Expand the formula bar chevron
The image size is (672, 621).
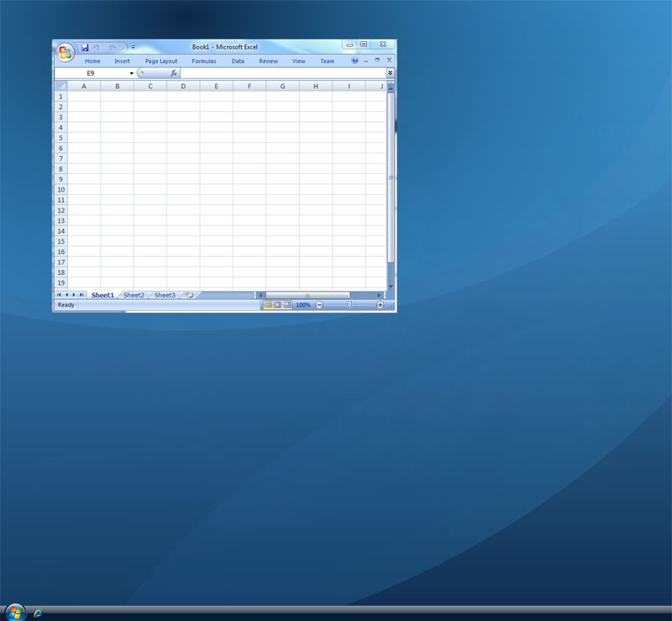[390, 73]
